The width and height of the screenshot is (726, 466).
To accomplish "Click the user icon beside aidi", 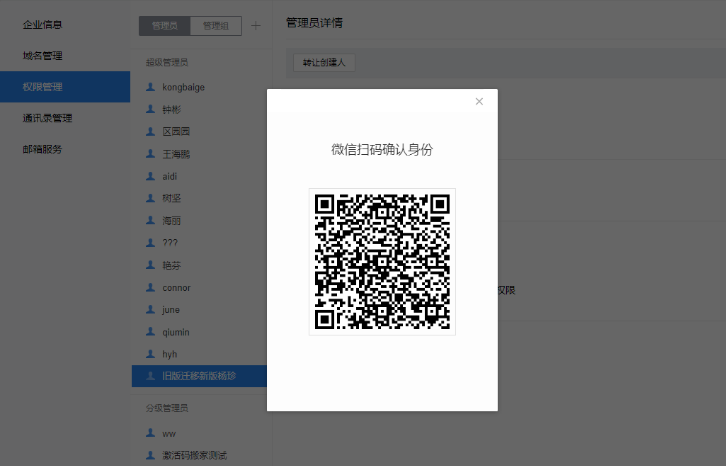I will (x=150, y=176).
